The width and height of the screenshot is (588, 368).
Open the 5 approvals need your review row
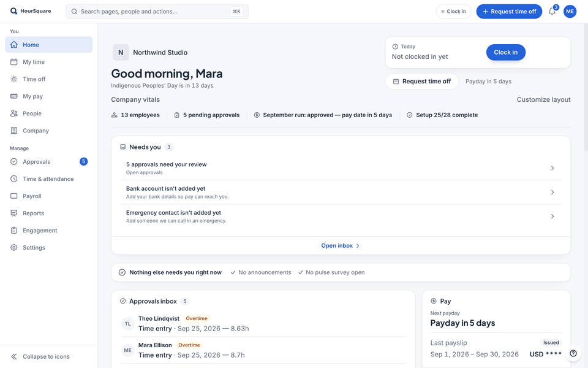(341, 168)
